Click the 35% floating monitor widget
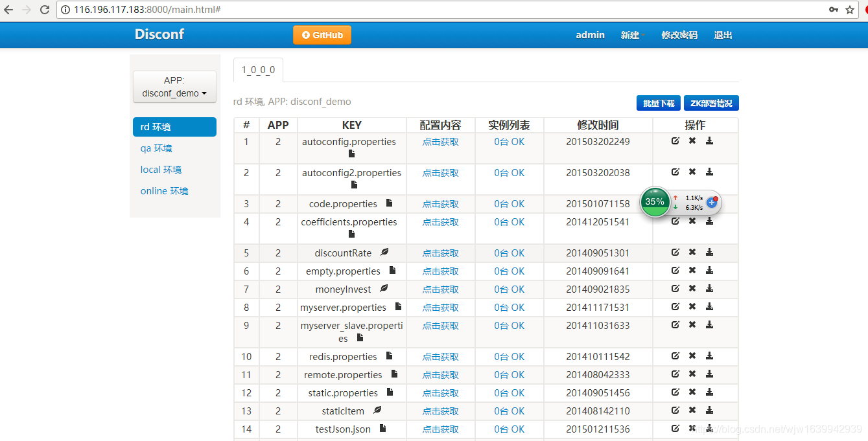Screen dimensions: 868x441 pos(655,201)
